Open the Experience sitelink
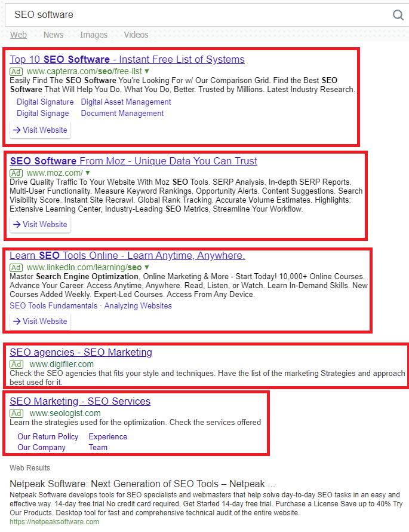Image resolution: width=409 pixels, height=532 pixels. [x=107, y=437]
